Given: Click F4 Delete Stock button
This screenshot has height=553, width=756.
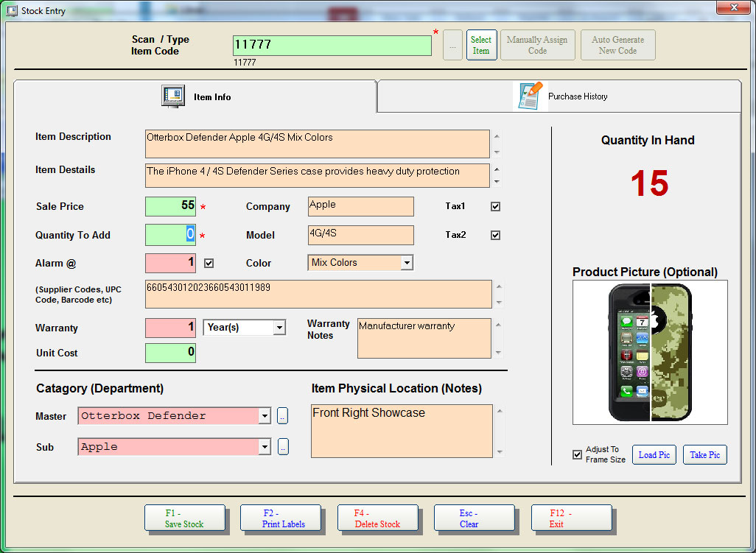Looking at the screenshot, I should click(378, 518).
